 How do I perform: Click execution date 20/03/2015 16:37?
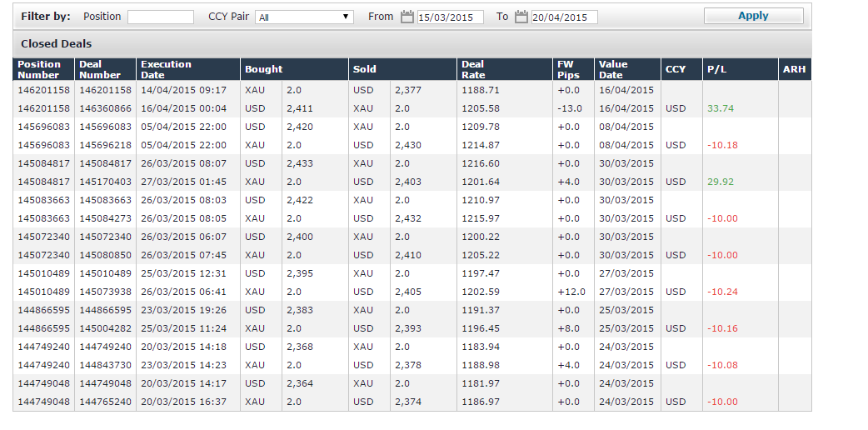click(183, 402)
